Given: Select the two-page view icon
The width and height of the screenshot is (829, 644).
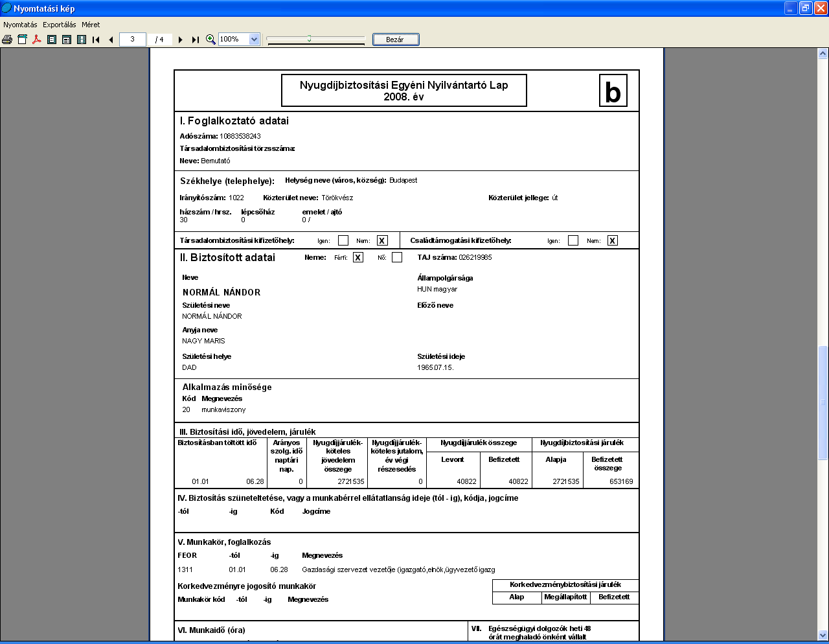Looking at the screenshot, I should [x=82, y=40].
